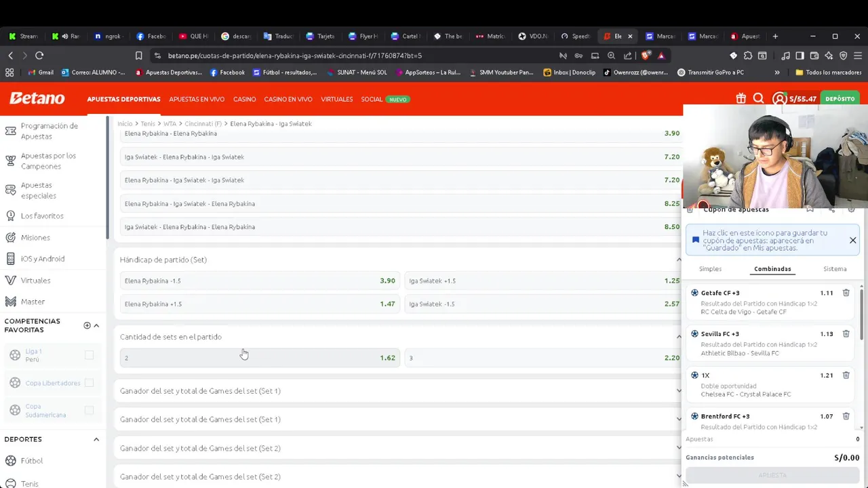Open the Betano promotions gift icon
Viewport: 868px width, 488px height.
[x=741, y=99]
